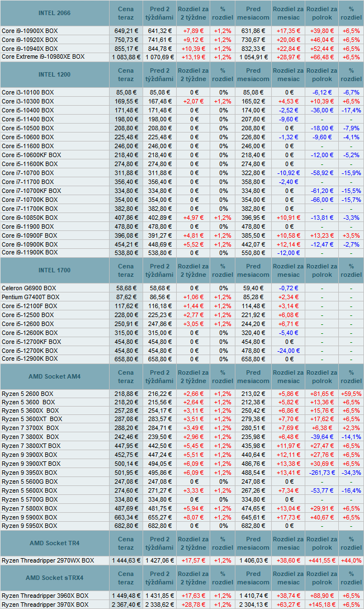Click the Core i3-10100 BOX row name

[x=27, y=92]
